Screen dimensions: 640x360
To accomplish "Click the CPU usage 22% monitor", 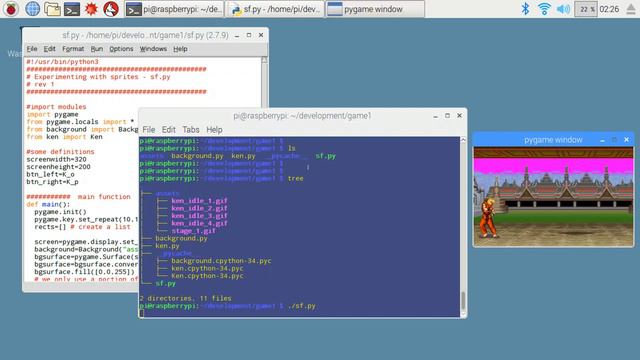I will coord(586,9).
